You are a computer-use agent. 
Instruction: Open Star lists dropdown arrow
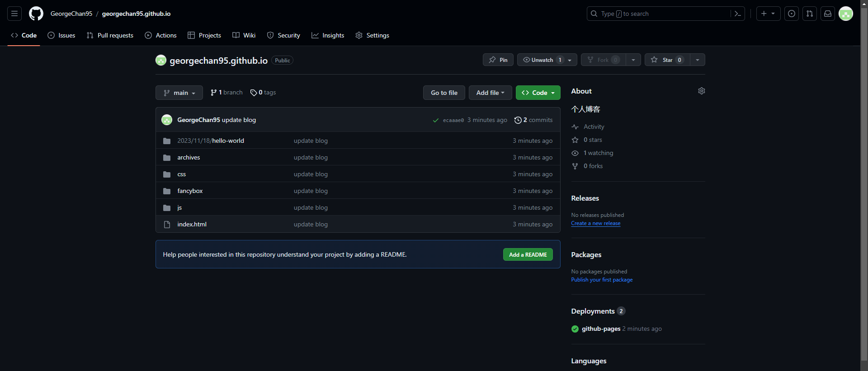click(698, 60)
